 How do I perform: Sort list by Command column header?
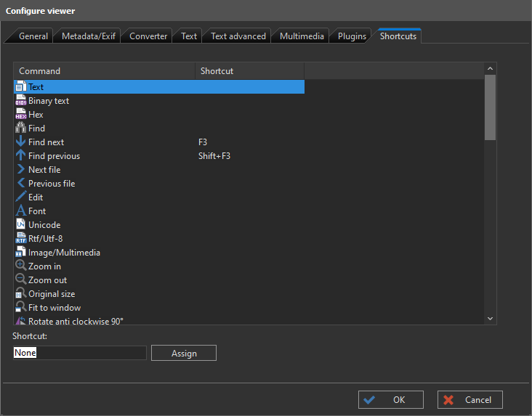[104, 71]
